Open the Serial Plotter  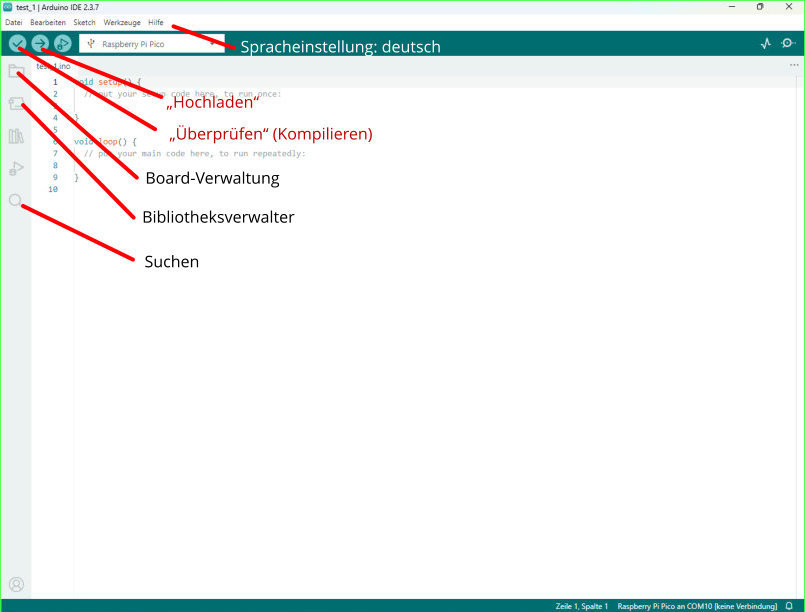pyautogui.click(x=766, y=44)
